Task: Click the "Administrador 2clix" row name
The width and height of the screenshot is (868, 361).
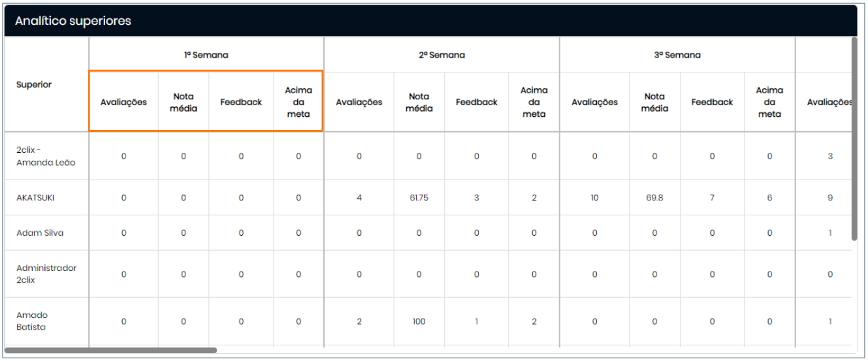Action: click(46, 274)
